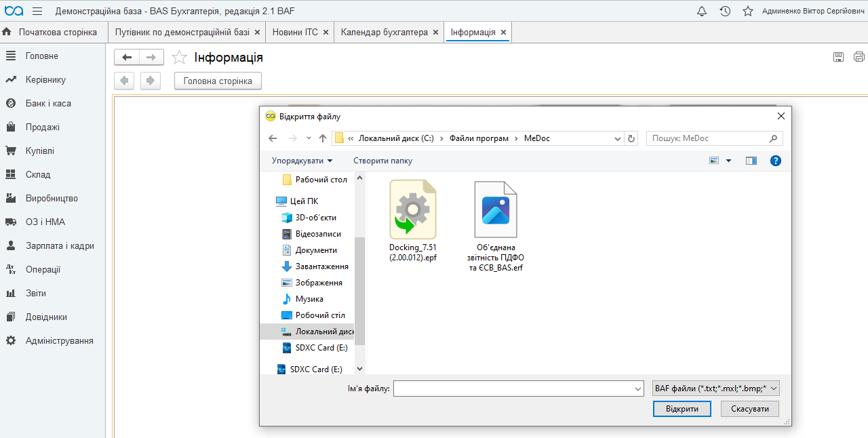Open the help icon in file dialog

click(776, 161)
